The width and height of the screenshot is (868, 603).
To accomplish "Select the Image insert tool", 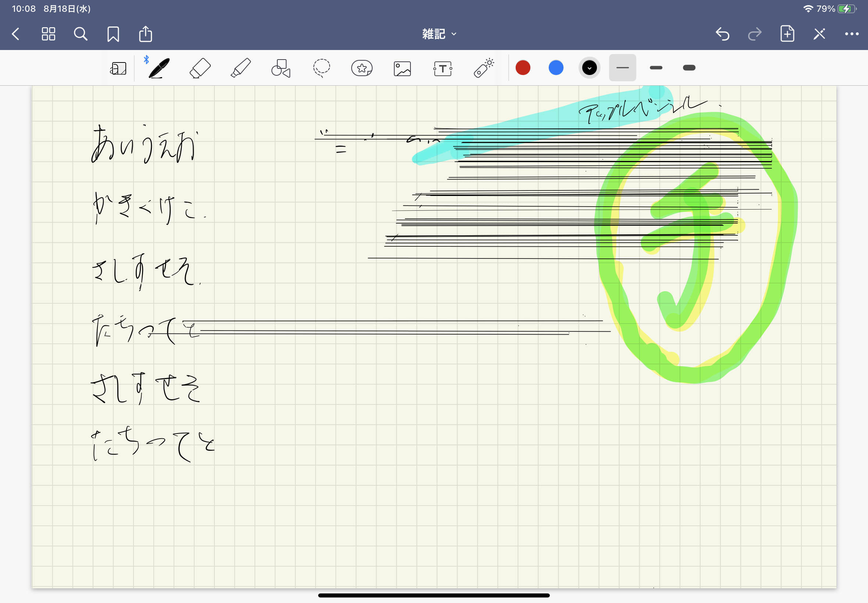I will tap(402, 69).
